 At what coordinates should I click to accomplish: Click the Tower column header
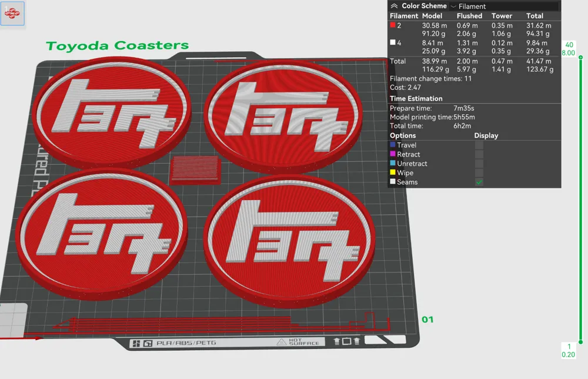502,16
